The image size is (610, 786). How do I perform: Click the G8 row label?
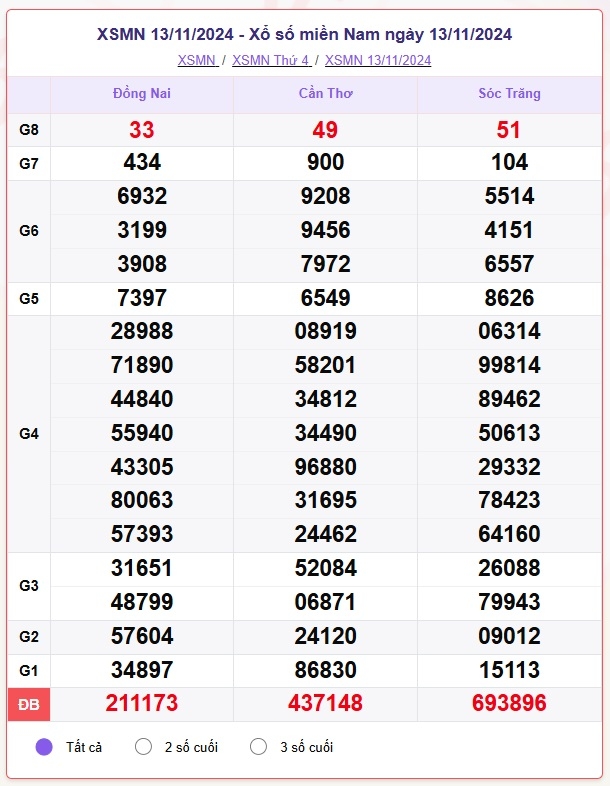[29, 130]
